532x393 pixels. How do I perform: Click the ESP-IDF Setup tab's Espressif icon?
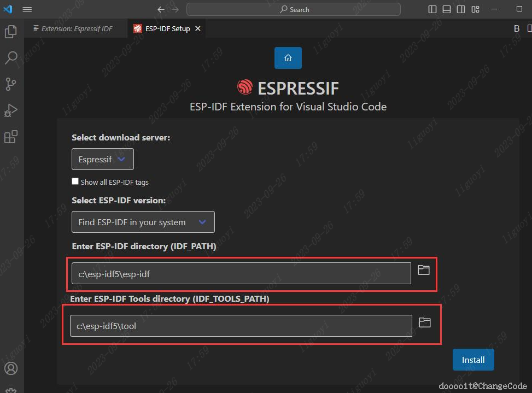point(137,28)
